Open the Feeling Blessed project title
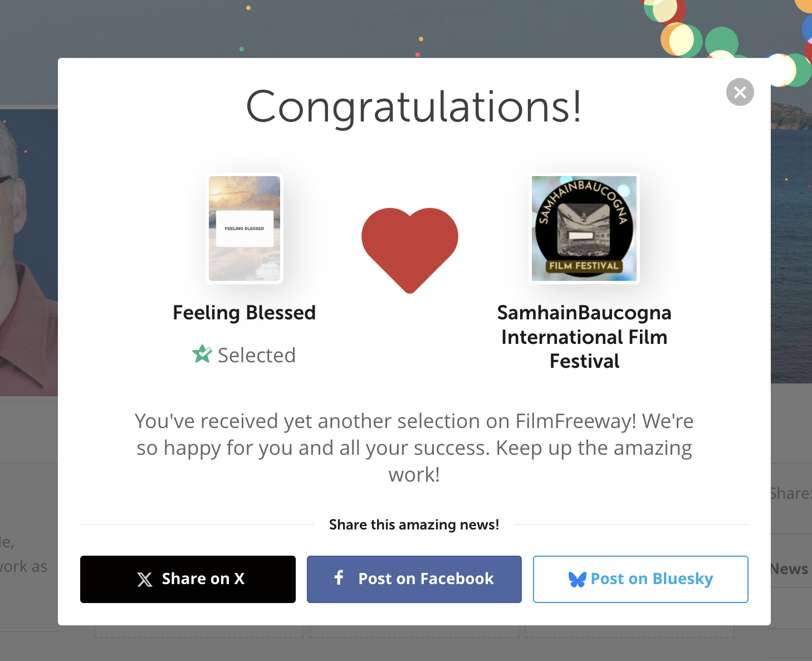Image resolution: width=812 pixels, height=661 pixels. pyautogui.click(x=244, y=313)
